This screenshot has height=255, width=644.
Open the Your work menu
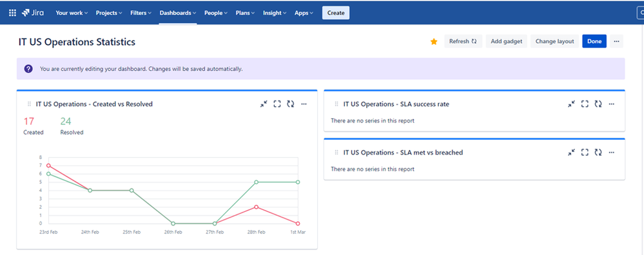point(72,13)
